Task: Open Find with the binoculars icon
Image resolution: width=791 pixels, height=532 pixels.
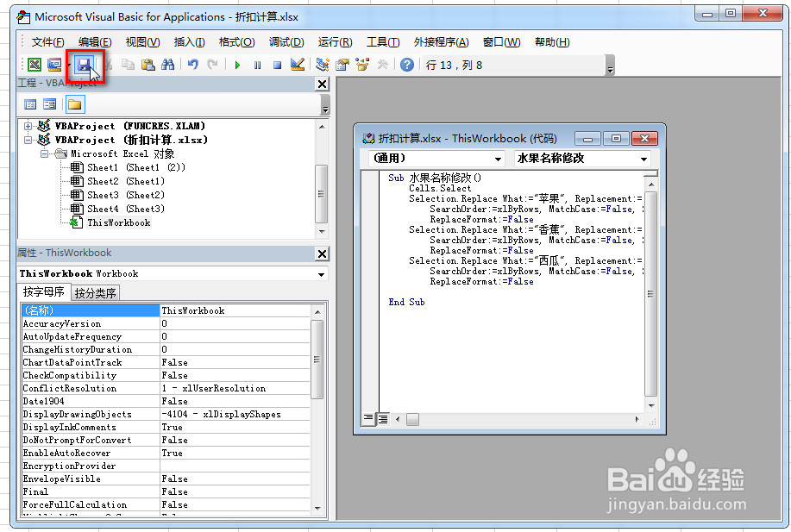Action: tap(167, 65)
